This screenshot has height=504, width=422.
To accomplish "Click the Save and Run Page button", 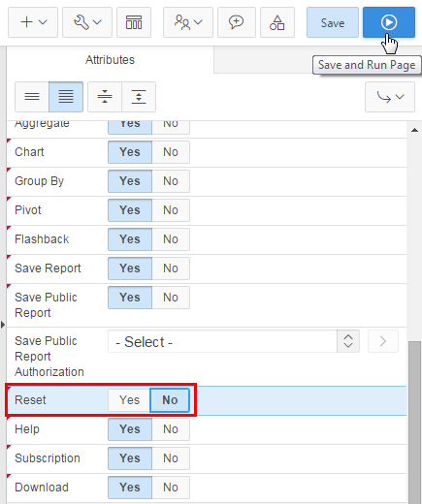I will tap(389, 22).
